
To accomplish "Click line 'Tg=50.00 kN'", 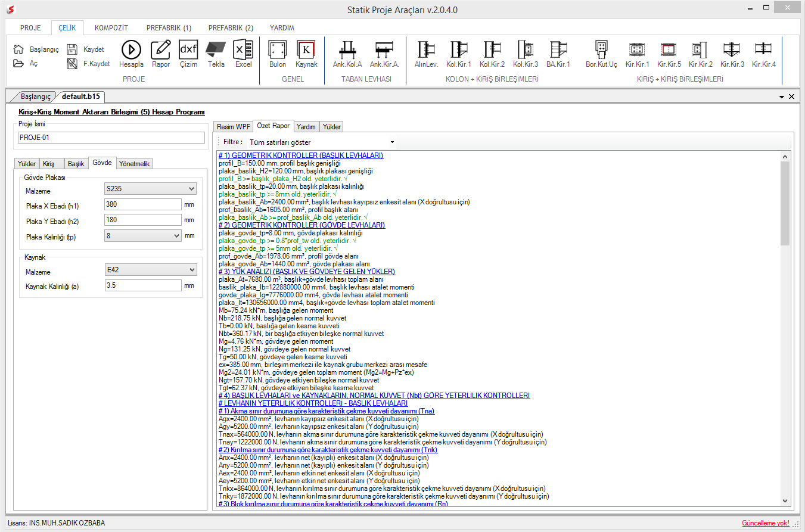I will coord(283,357).
